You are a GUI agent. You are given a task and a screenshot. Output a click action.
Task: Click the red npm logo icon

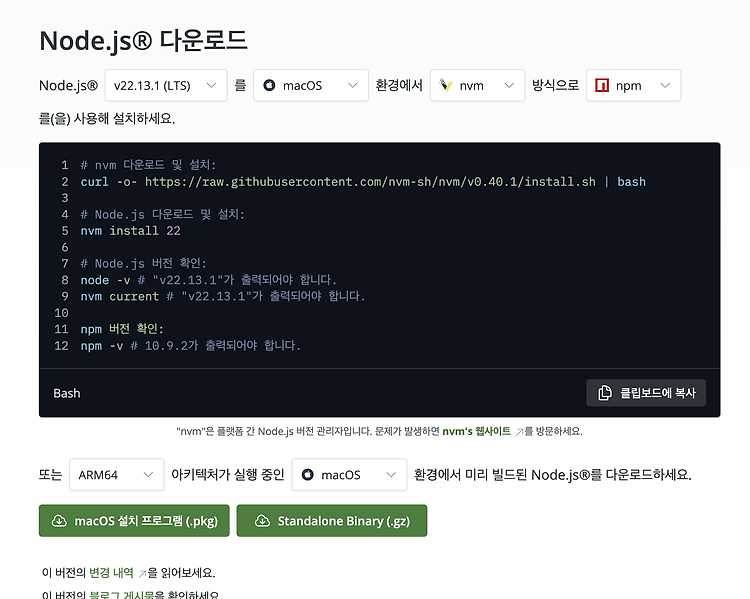coord(602,85)
